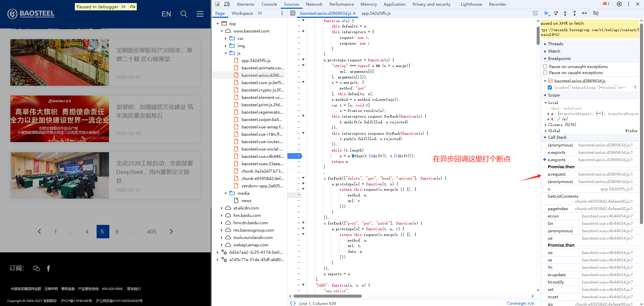Open the Baosteel hamburger menu

point(200,14)
